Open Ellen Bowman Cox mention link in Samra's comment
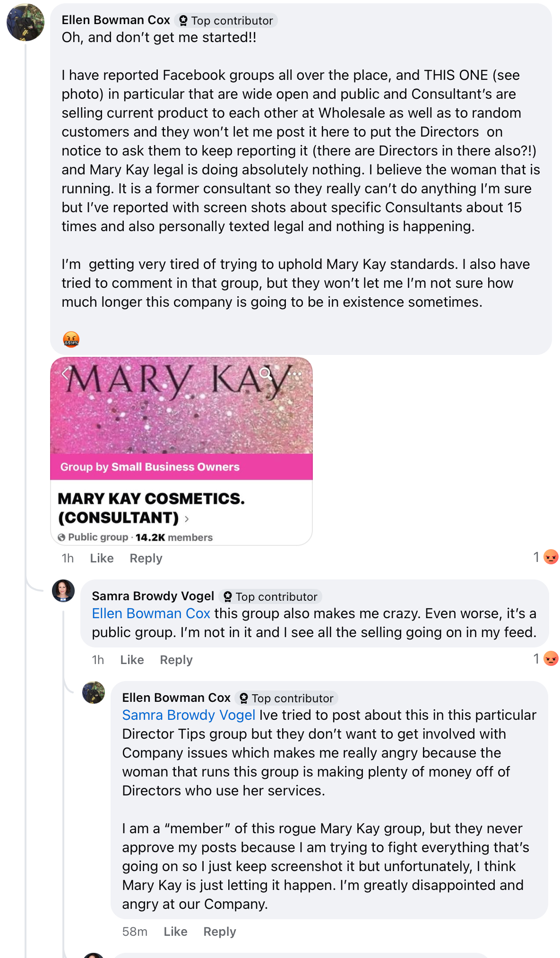Image resolution: width=560 pixels, height=958 pixels. pos(151,613)
